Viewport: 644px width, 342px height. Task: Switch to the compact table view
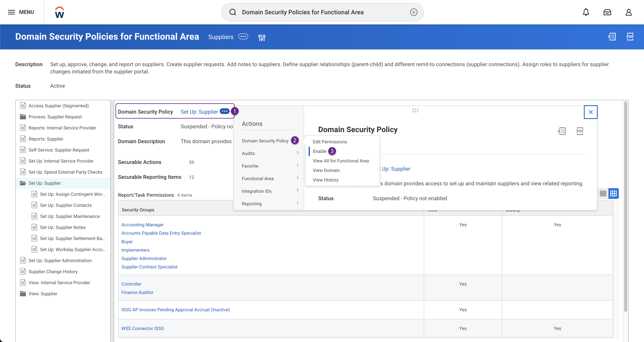click(x=603, y=193)
